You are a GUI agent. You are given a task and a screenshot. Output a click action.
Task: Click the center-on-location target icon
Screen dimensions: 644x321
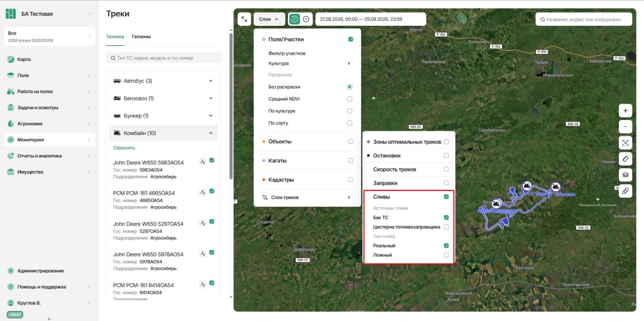[x=625, y=143]
